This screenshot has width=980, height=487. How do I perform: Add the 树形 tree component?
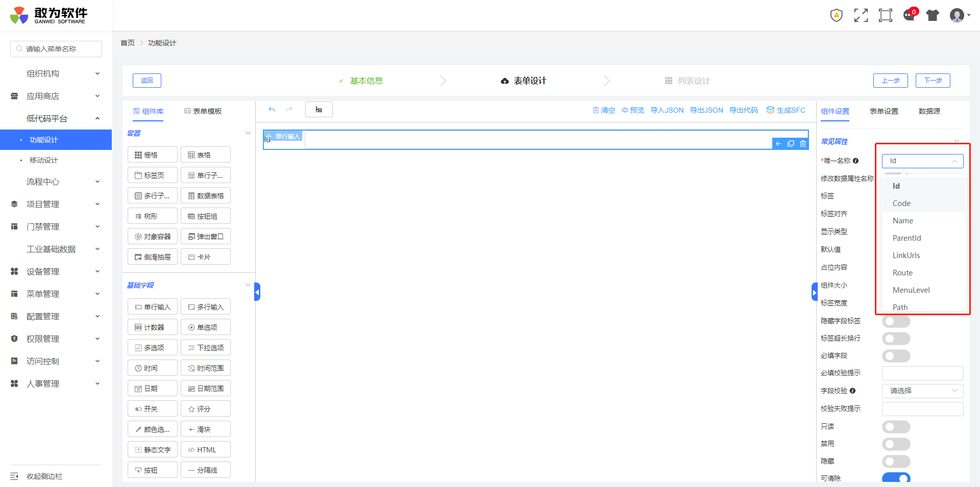coord(153,216)
